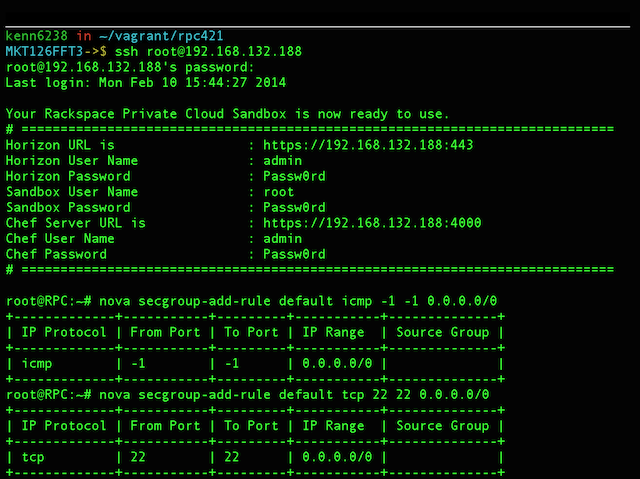The image size is (640, 479).
Task: Click the ssh root@192.168.132.188 command
Action: click(x=208, y=51)
